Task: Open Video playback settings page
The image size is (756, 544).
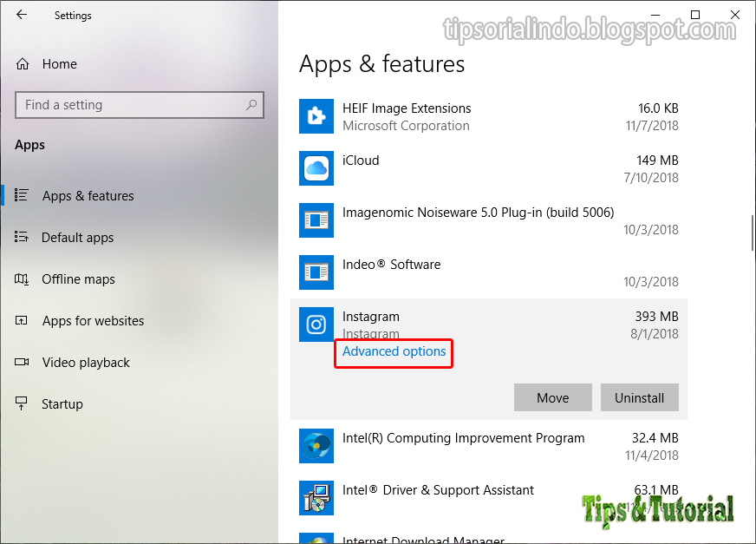Action: pyautogui.click(x=86, y=363)
